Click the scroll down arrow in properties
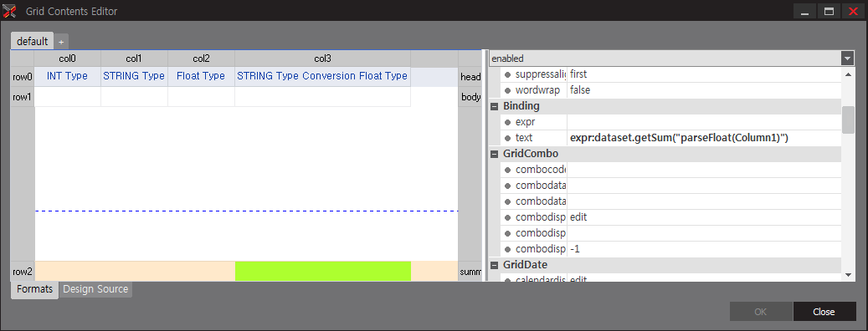Image resolution: width=868 pixels, height=331 pixels. click(848, 275)
